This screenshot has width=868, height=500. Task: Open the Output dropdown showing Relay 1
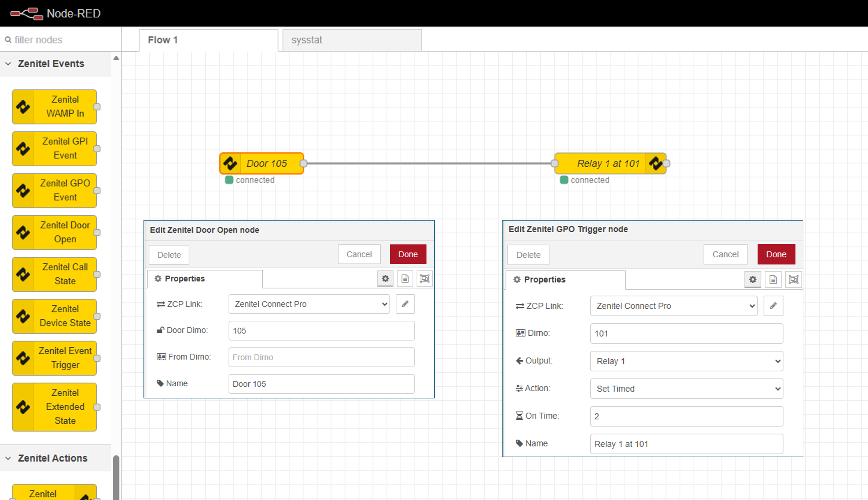(x=686, y=361)
